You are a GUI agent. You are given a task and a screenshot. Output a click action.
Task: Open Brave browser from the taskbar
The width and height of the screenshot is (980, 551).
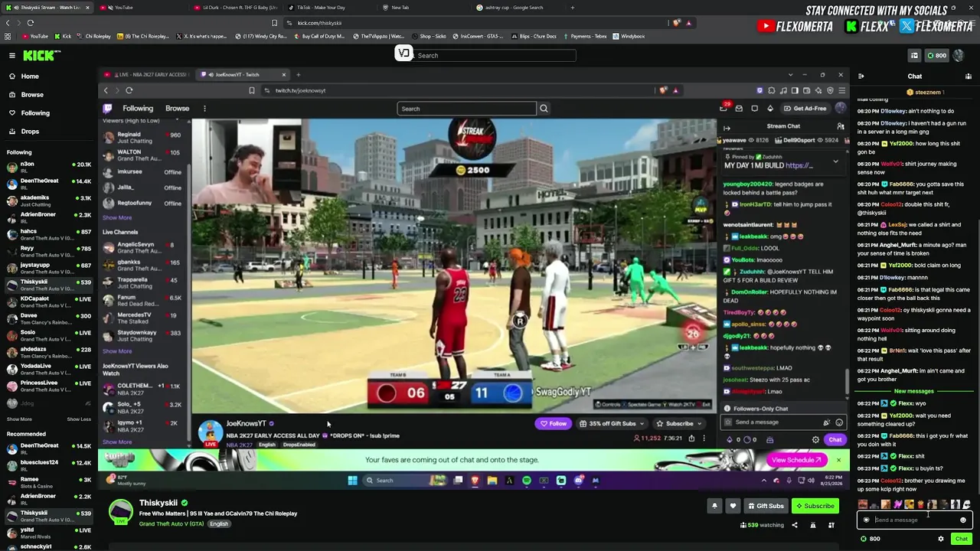coord(475,481)
